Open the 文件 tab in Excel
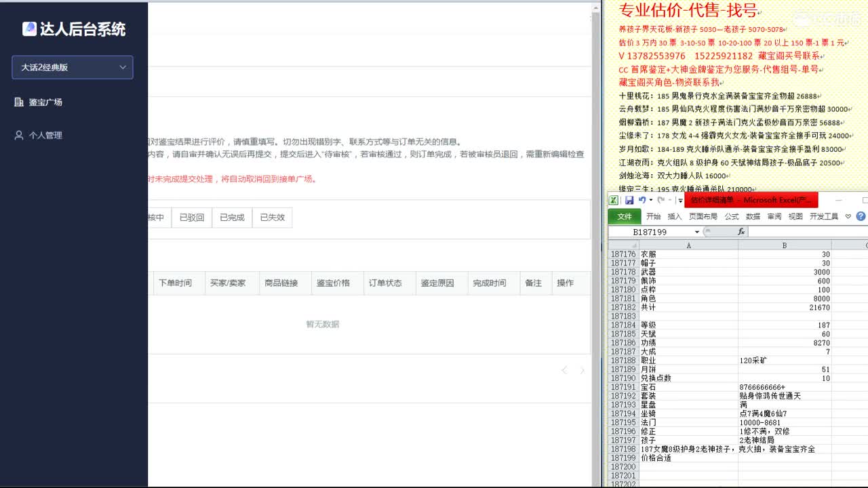The width and height of the screenshot is (868, 488). coord(625,216)
